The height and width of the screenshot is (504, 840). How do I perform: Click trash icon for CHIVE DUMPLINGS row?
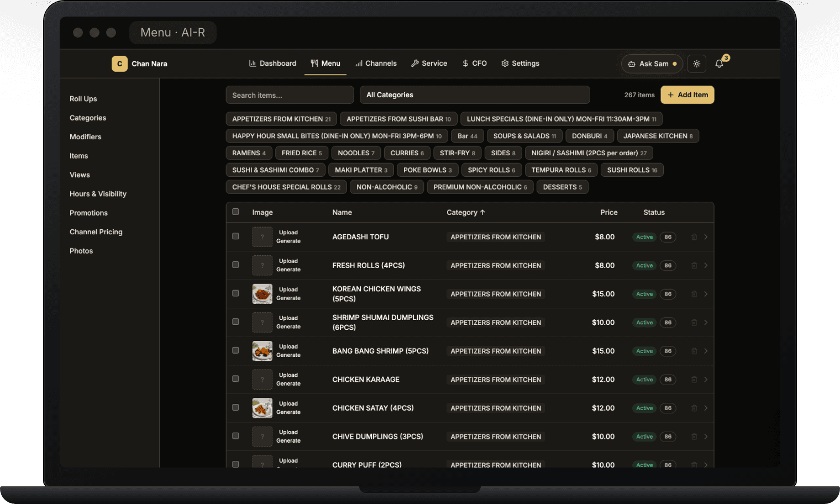click(x=694, y=437)
